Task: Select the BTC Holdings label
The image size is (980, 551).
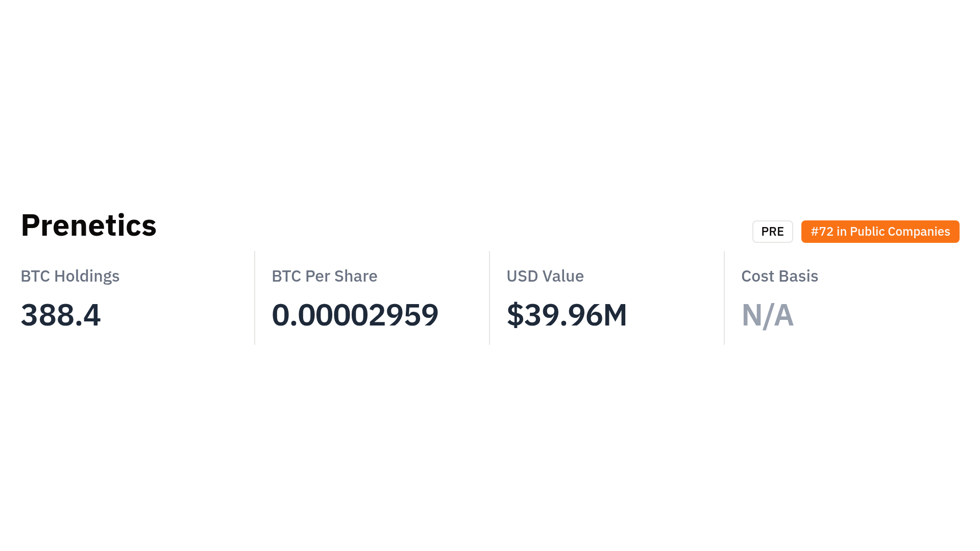Action: click(x=70, y=276)
